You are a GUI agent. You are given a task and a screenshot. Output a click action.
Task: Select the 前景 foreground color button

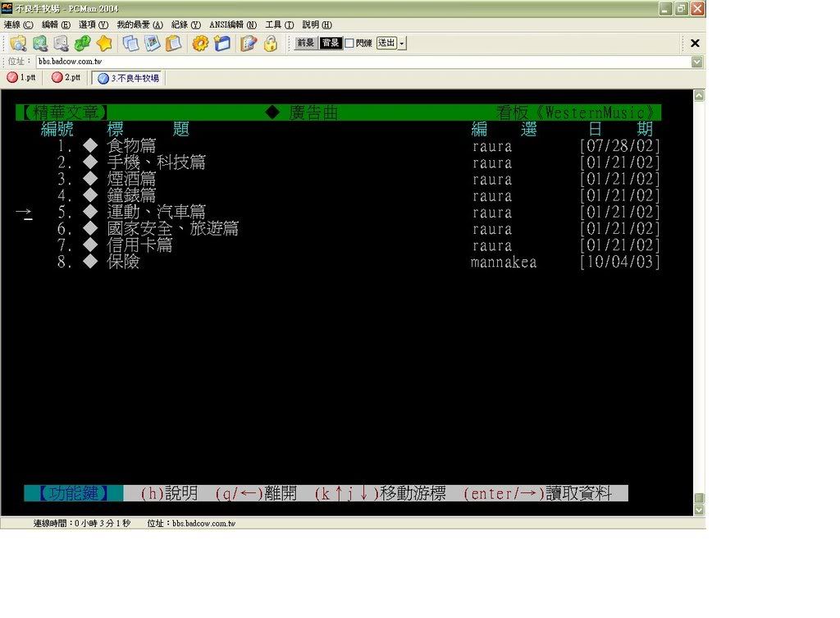point(306,43)
